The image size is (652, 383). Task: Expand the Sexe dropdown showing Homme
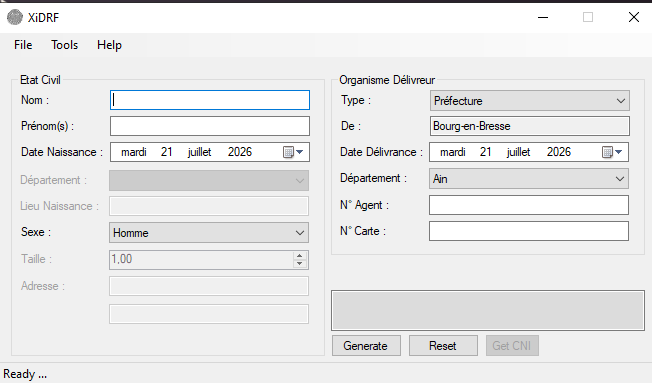(209, 232)
